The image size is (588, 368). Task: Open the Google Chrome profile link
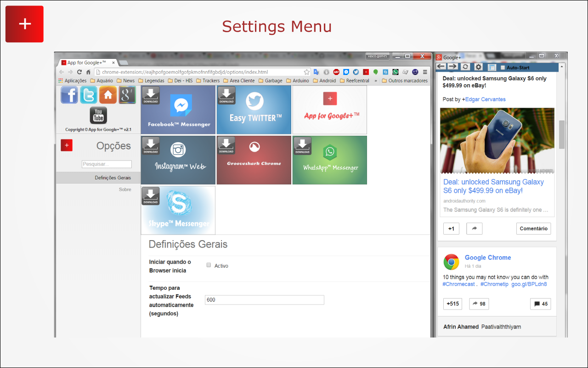pos(488,258)
